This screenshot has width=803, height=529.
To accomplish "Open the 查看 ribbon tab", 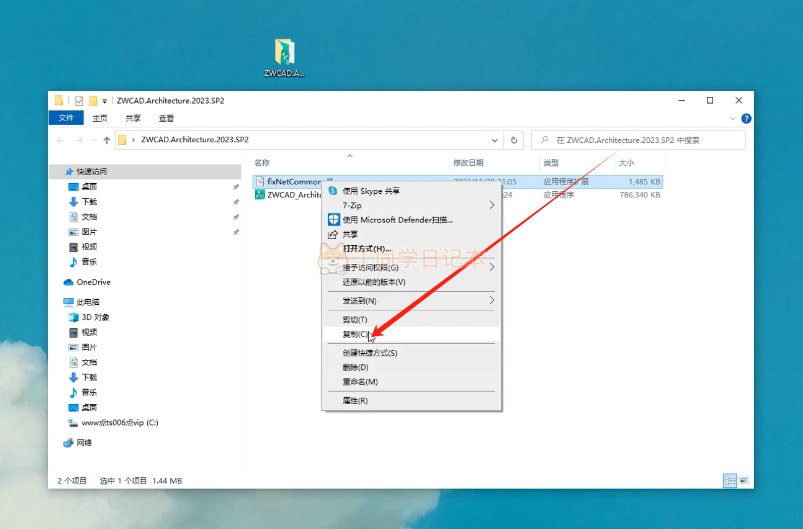I will coord(166,118).
